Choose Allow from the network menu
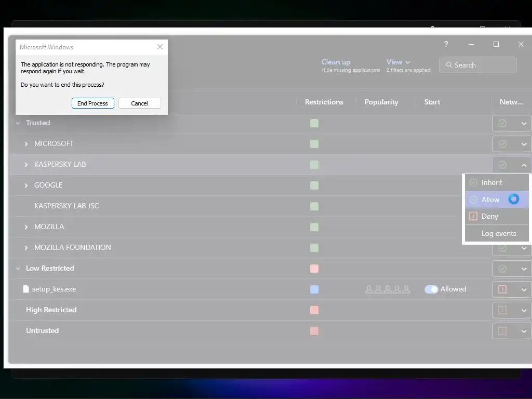Image resolution: width=532 pixels, height=399 pixels. (497, 199)
